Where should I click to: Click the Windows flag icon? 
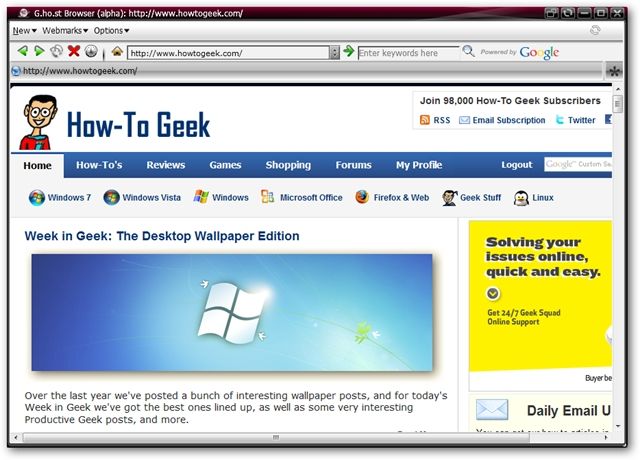pos(201,197)
